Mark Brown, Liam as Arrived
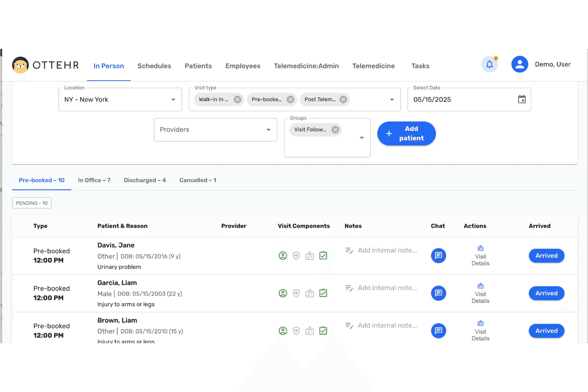This screenshot has width=588, height=392. tap(546, 331)
